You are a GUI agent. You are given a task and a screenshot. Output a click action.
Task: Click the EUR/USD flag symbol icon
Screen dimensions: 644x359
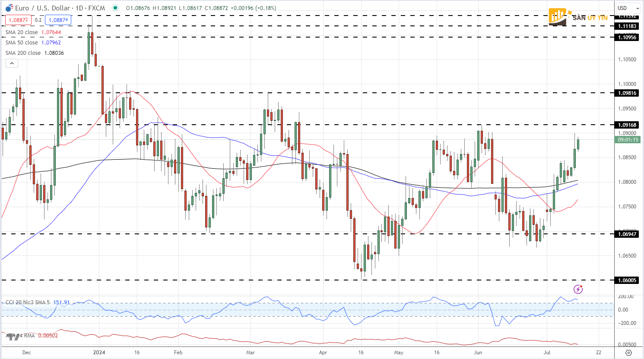click(9, 8)
